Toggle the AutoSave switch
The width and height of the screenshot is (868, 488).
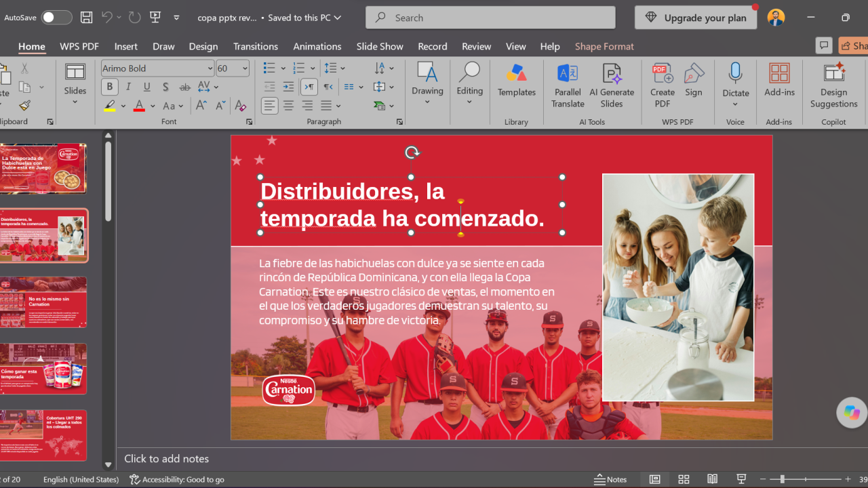pos(56,18)
